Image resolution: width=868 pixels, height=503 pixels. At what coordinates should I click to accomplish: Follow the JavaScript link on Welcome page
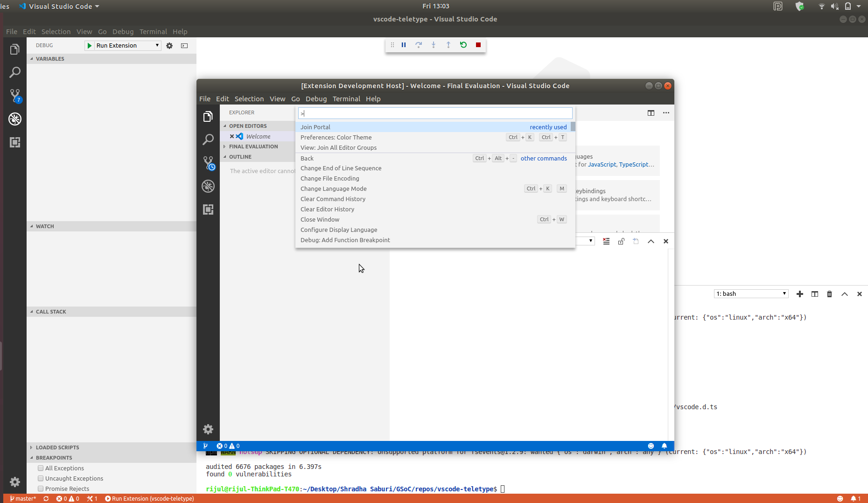pyautogui.click(x=602, y=164)
